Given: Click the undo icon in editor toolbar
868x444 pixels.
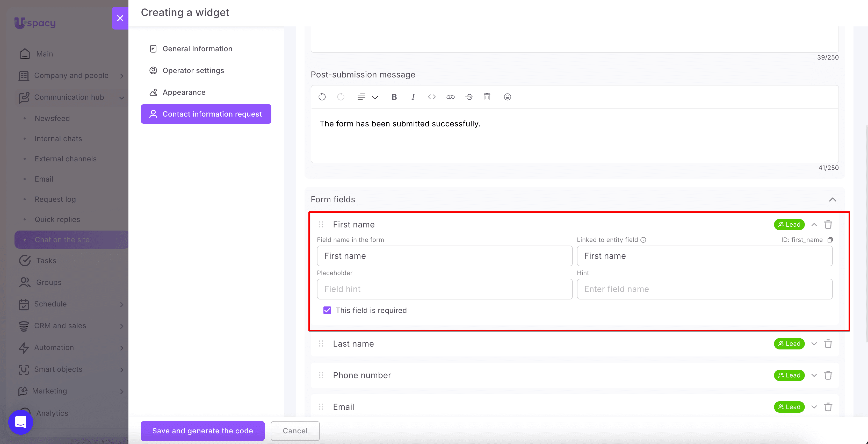Looking at the screenshot, I should 322,97.
